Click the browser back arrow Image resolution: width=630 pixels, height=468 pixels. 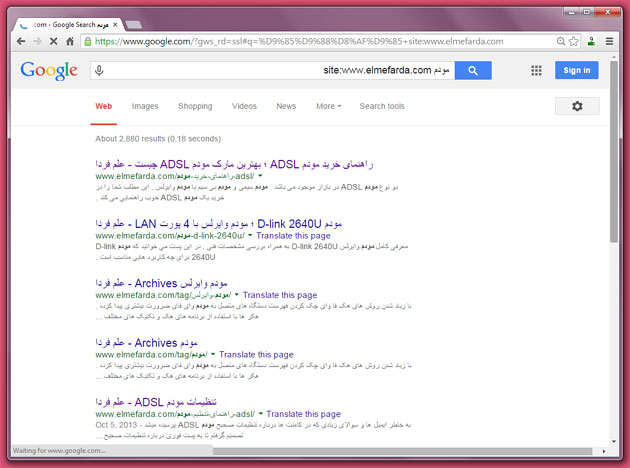(22, 42)
